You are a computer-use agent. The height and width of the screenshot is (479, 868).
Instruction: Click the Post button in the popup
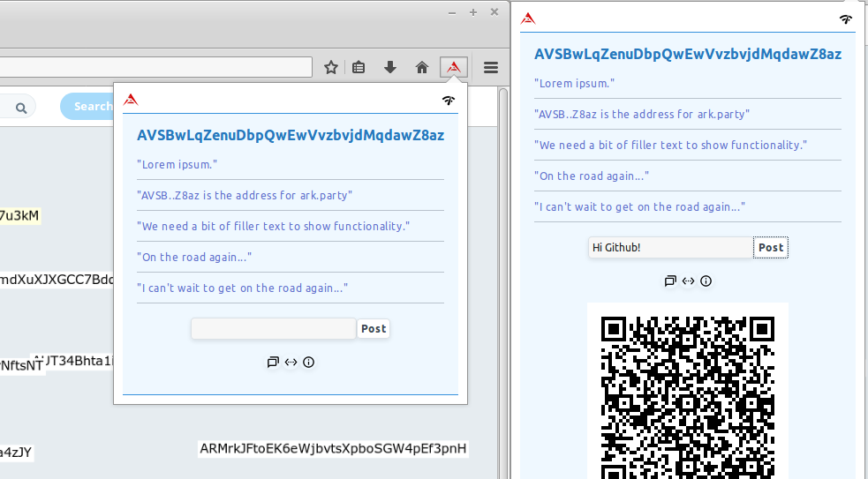[x=374, y=328]
